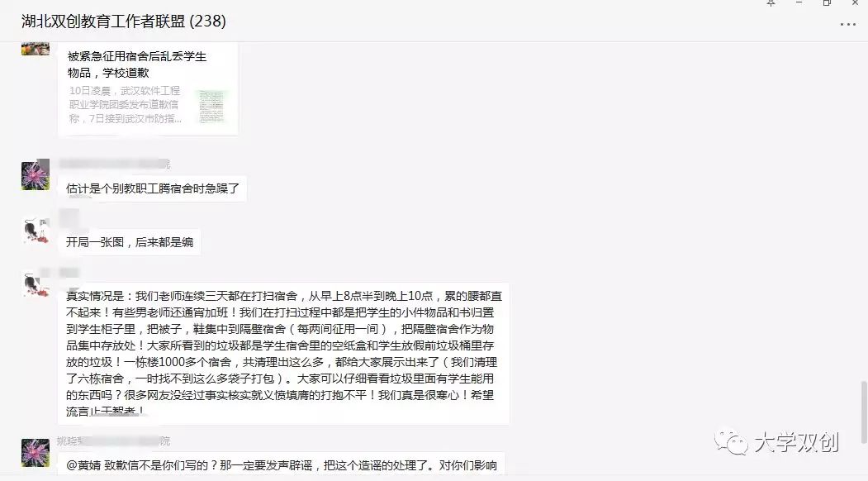Open the shared article about 被紧急征用宿舍

pyautogui.click(x=148, y=88)
